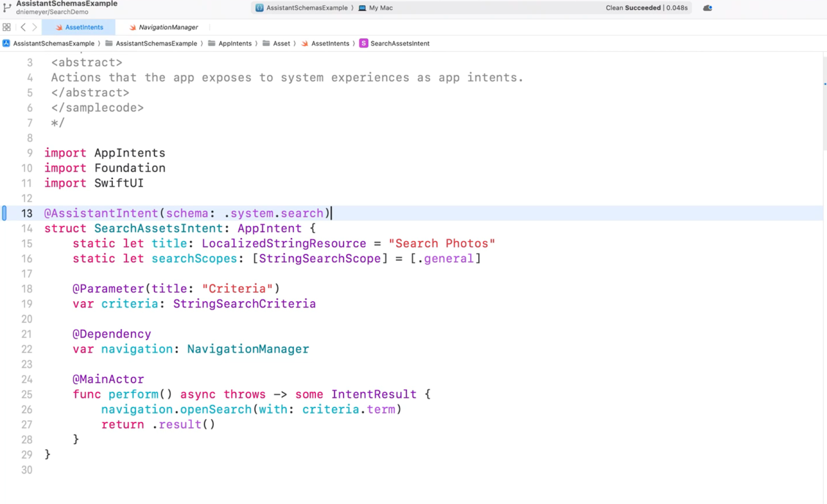Select the AssistantSchemasExample scheme in toolbar

[x=302, y=8]
